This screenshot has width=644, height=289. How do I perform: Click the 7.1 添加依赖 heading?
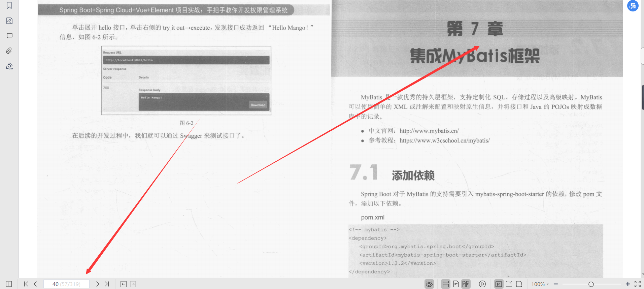tap(392, 173)
